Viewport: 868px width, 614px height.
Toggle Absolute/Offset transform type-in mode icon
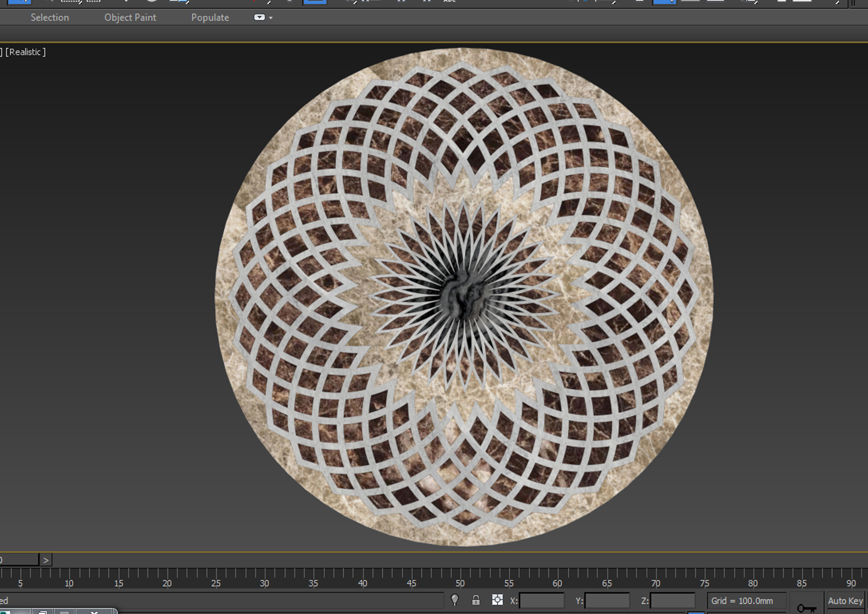(497, 600)
